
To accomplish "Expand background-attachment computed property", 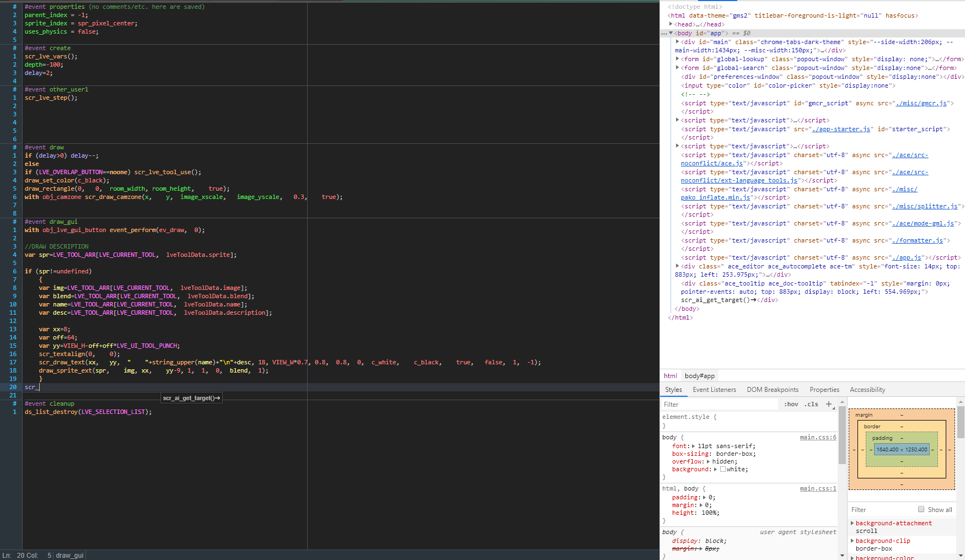I will pyautogui.click(x=853, y=523).
